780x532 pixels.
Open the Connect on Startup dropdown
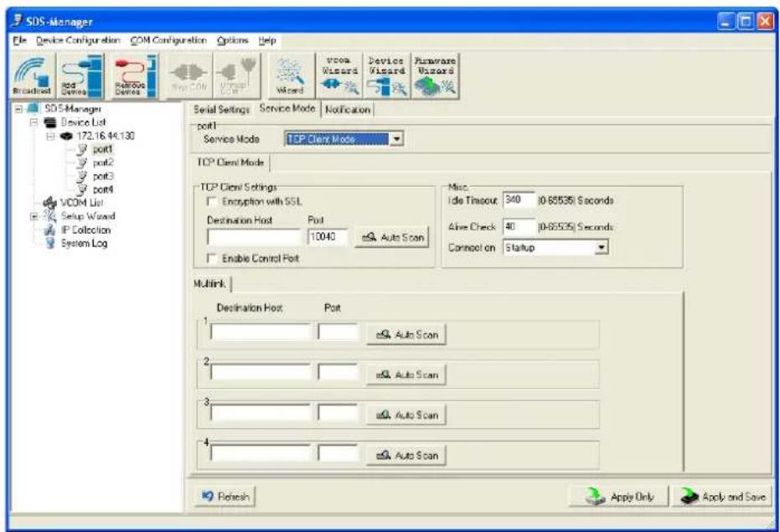pyautogui.click(x=602, y=247)
